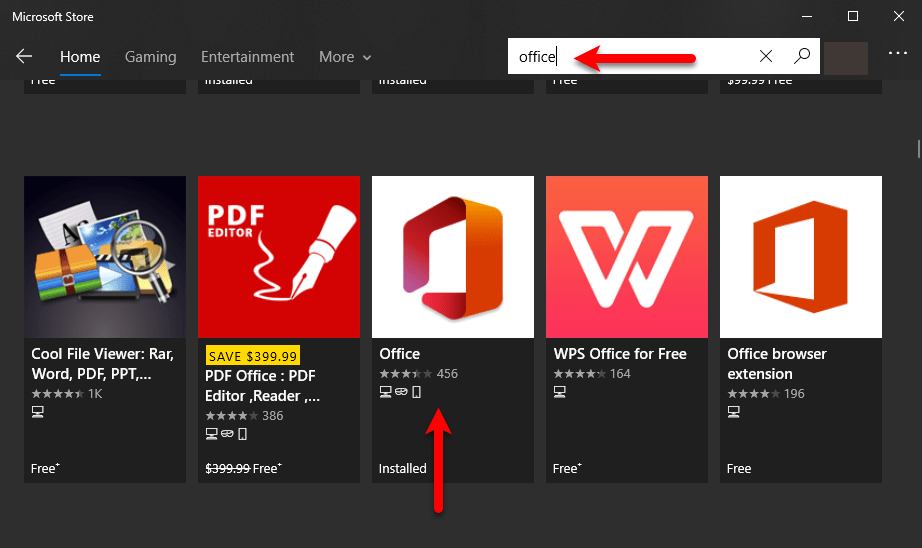Image resolution: width=922 pixels, height=548 pixels.
Task: Click Free price on WPS Office card
Action: point(567,469)
